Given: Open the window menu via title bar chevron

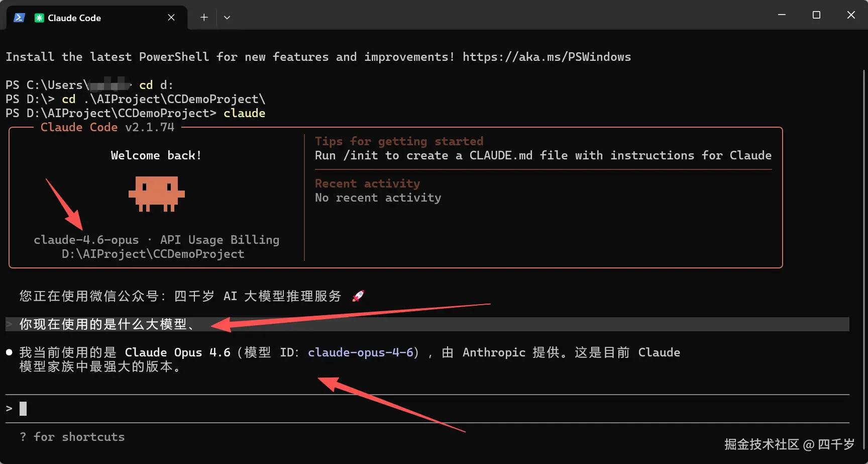Looking at the screenshot, I should click(227, 17).
